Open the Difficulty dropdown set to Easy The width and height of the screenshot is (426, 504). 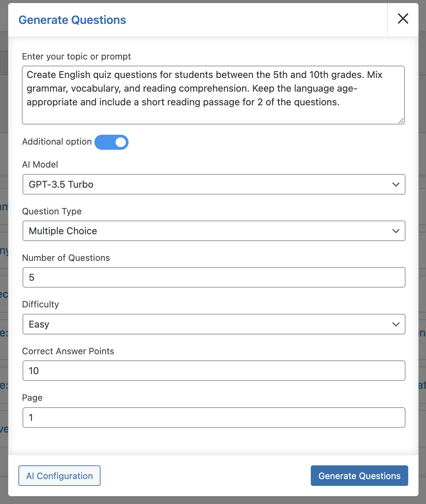point(214,324)
